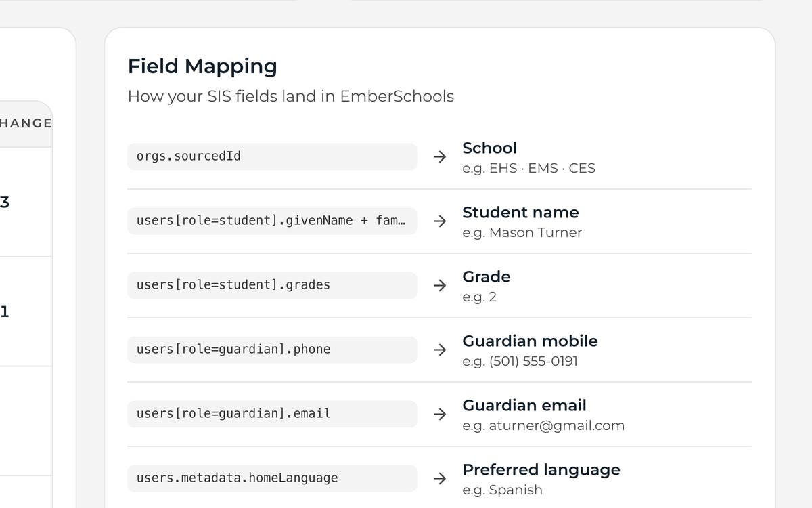The image size is (812, 508).
Task: Click the arrow icon in the Student name row
Action: [440, 221]
